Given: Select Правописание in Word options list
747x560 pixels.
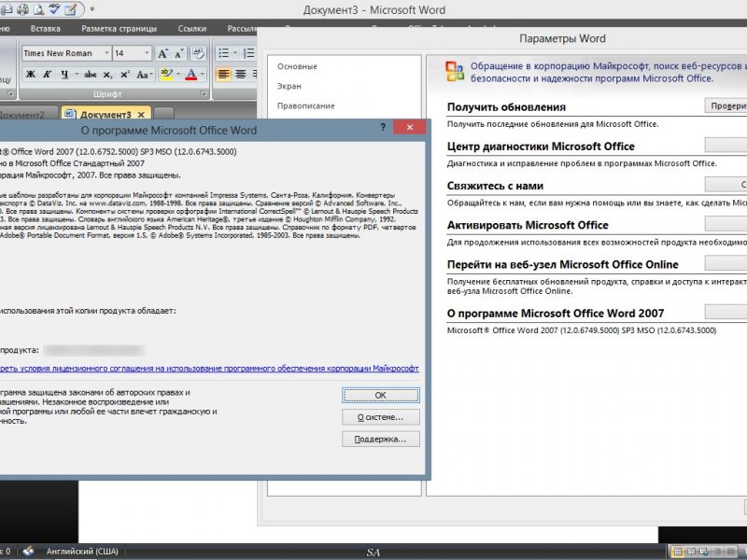Looking at the screenshot, I should 306,105.
